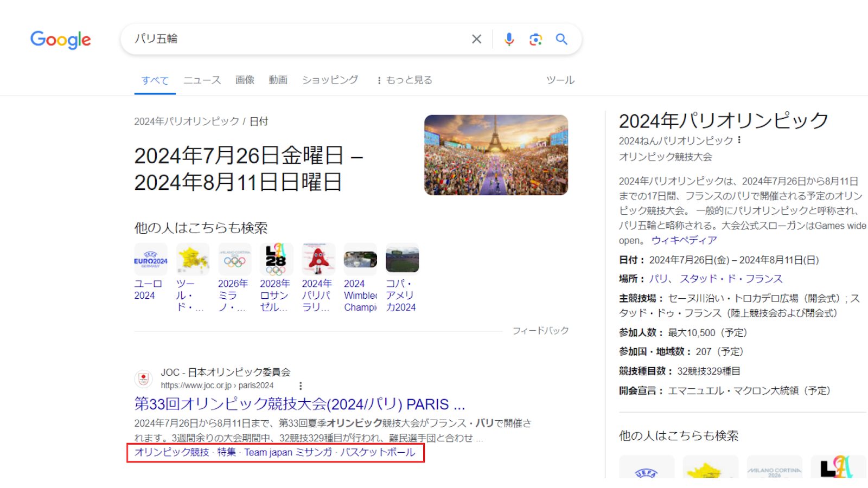The image size is (868, 488).
Task: Open the three-dot menu beside the JOC result
Action: (301, 386)
